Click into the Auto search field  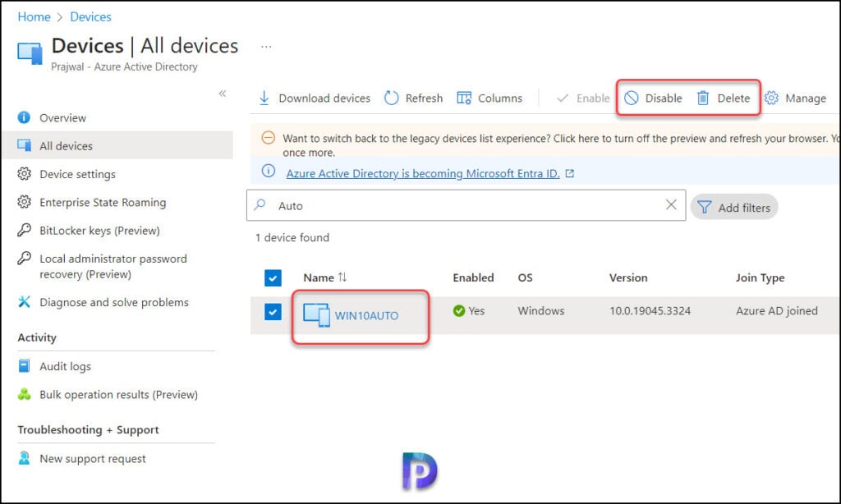click(466, 205)
